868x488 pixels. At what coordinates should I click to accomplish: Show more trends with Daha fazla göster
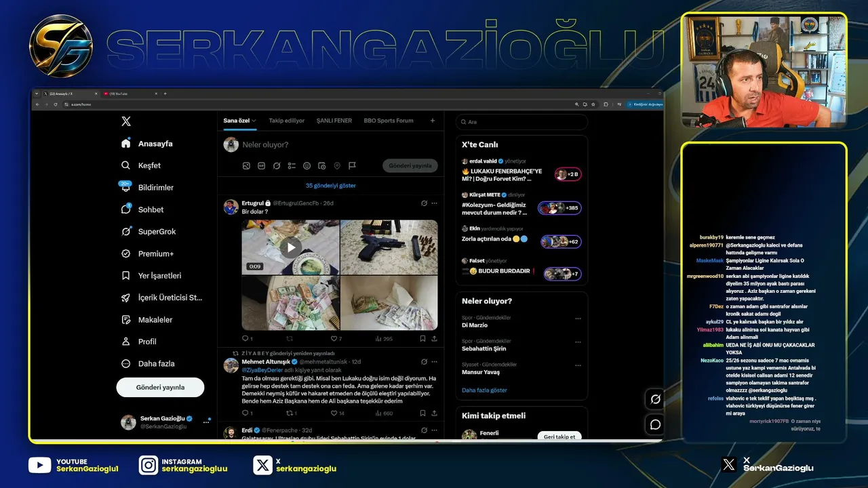484,390
